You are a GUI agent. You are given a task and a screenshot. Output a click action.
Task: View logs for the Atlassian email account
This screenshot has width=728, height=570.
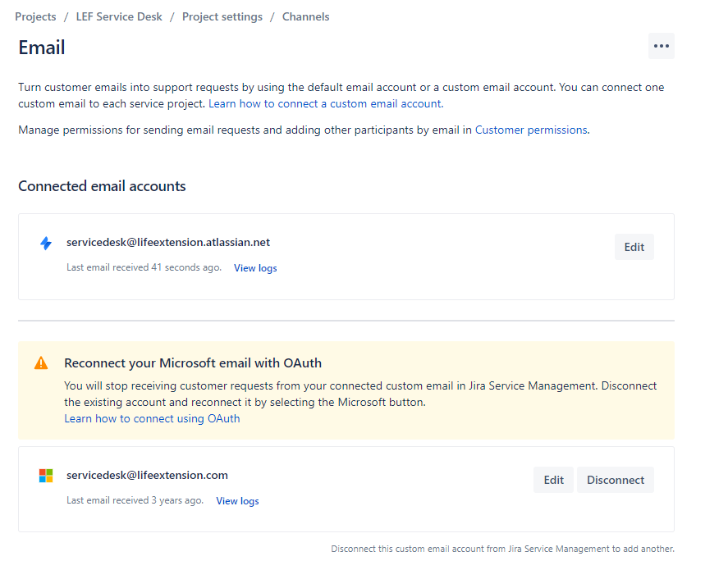tap(255, 267)
